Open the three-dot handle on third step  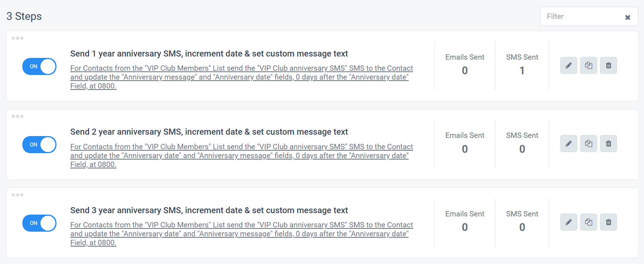click(x=17, y=195)
